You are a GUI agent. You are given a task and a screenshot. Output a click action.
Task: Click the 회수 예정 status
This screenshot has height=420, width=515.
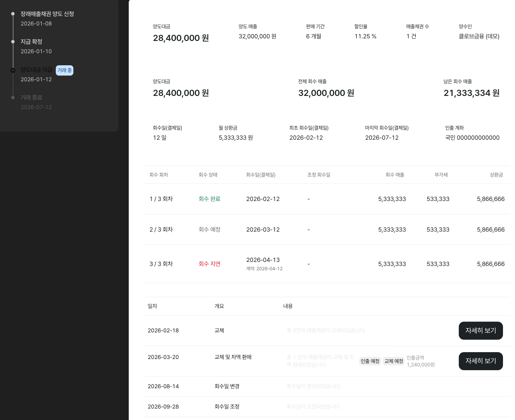[x=209, y=230]
